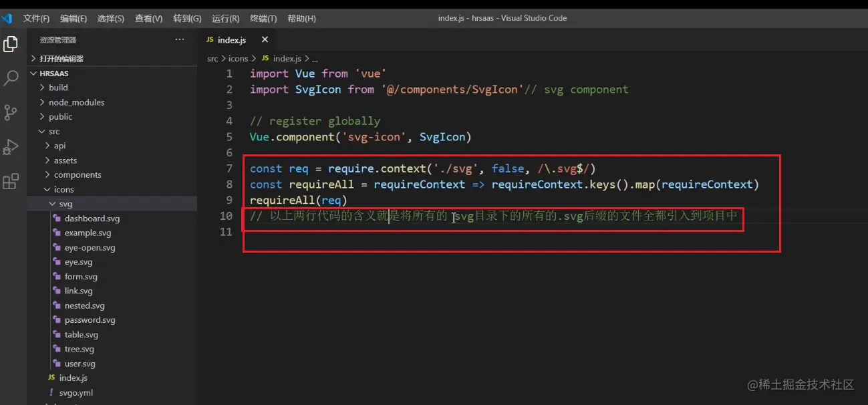Expand the node_modules folder

pyautogui.click(x=112, y=102)
